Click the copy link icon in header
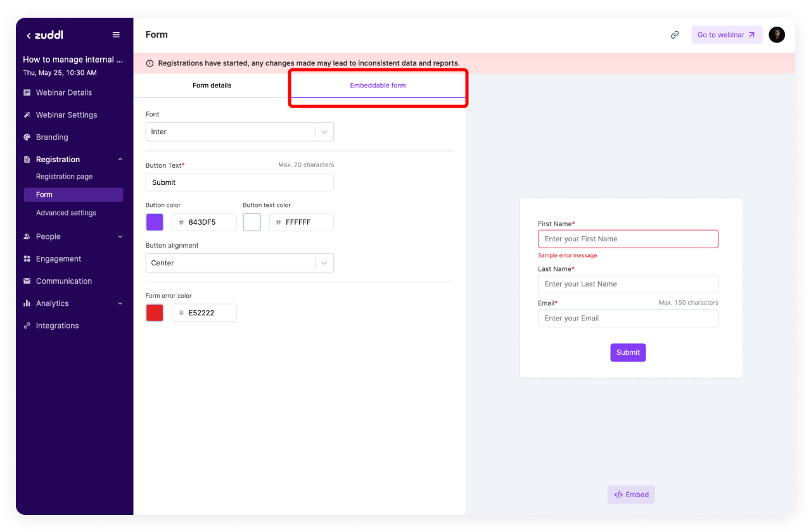Screen dimensions: 811x532 tap(675, 35)
